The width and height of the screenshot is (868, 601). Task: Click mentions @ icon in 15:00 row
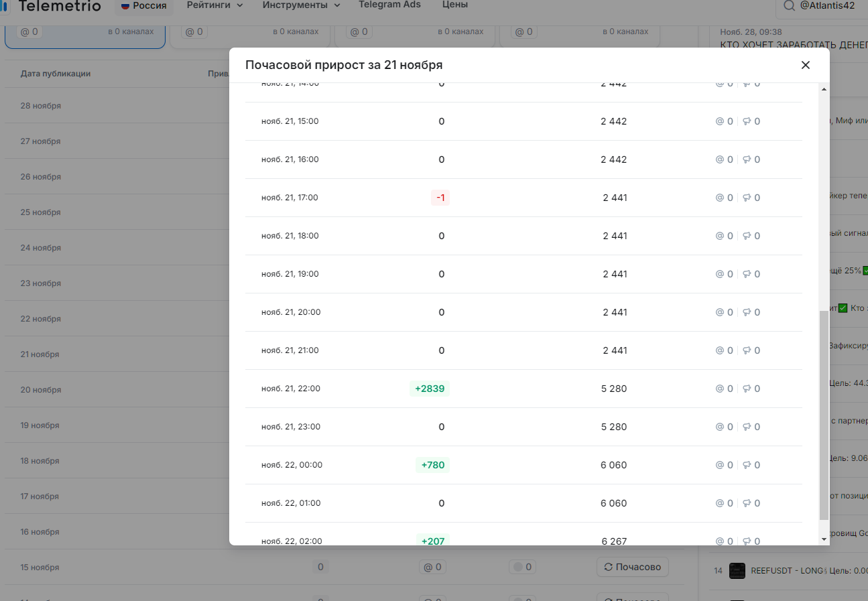[719, 121]
